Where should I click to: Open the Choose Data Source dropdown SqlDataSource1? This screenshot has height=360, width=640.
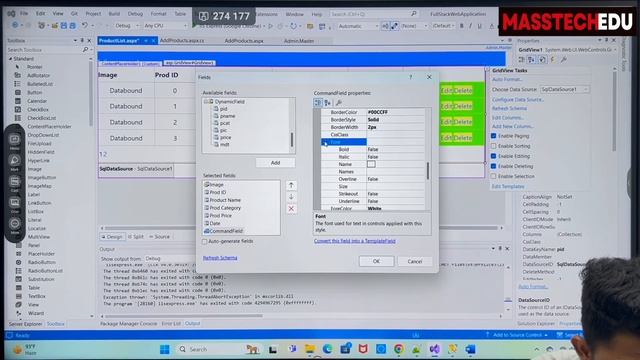tap(565, 89)
